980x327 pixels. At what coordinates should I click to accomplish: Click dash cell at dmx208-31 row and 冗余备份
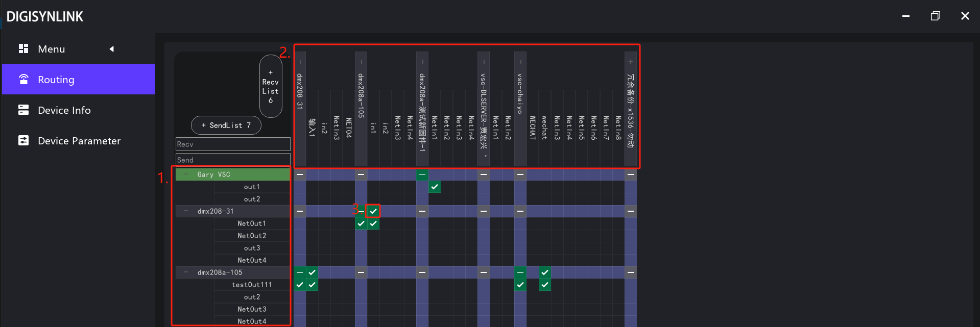coord(631,211)
